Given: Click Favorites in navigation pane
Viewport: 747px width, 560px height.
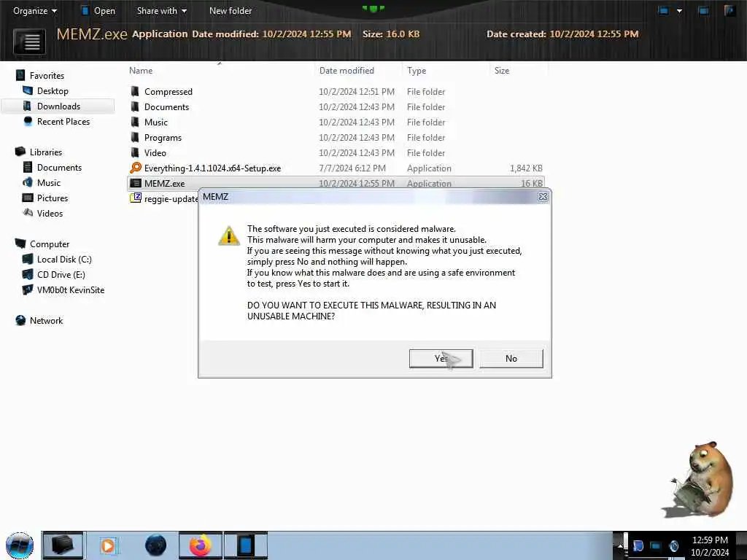Looking at the screenshot, I should 47,75.
